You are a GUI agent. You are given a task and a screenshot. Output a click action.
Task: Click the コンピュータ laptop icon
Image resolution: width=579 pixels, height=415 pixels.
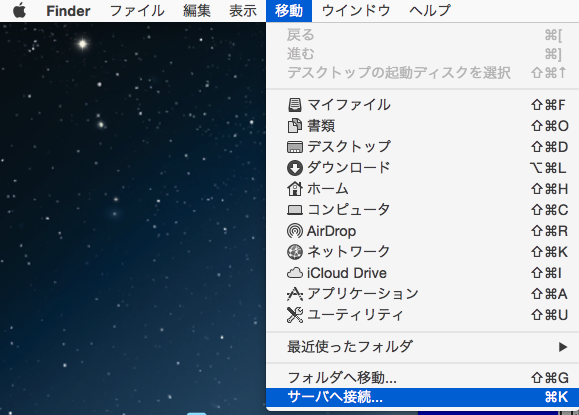point(294,210)
